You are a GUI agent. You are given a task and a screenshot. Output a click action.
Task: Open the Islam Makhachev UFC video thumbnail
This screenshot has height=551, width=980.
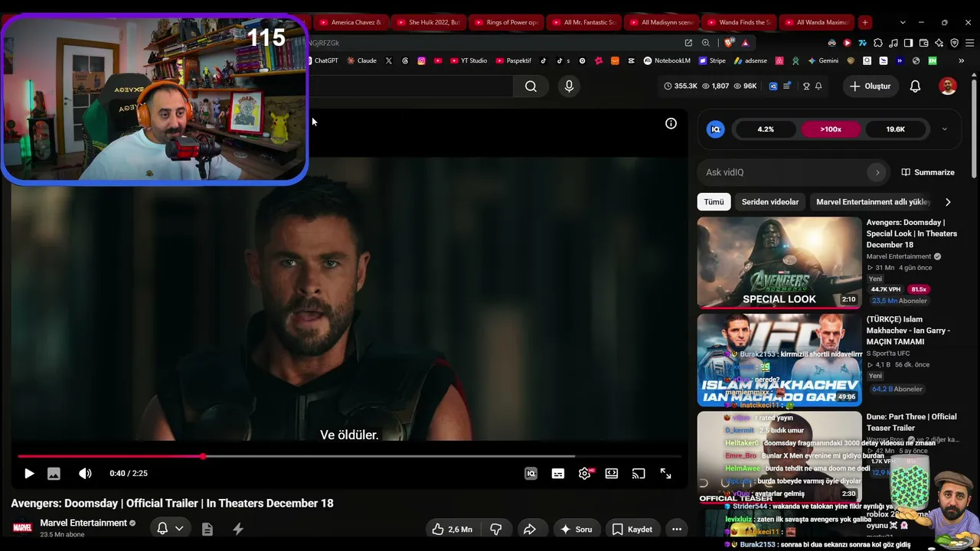click(779, 360)
